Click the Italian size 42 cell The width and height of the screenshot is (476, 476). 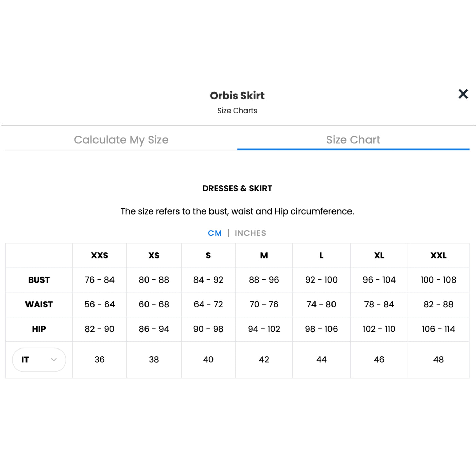coord(264,360)
